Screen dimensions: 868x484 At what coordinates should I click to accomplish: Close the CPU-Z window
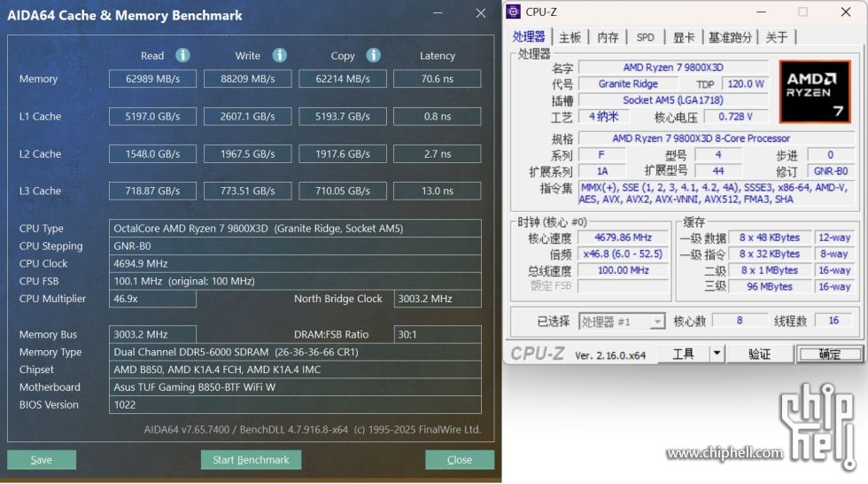[845, 12]
